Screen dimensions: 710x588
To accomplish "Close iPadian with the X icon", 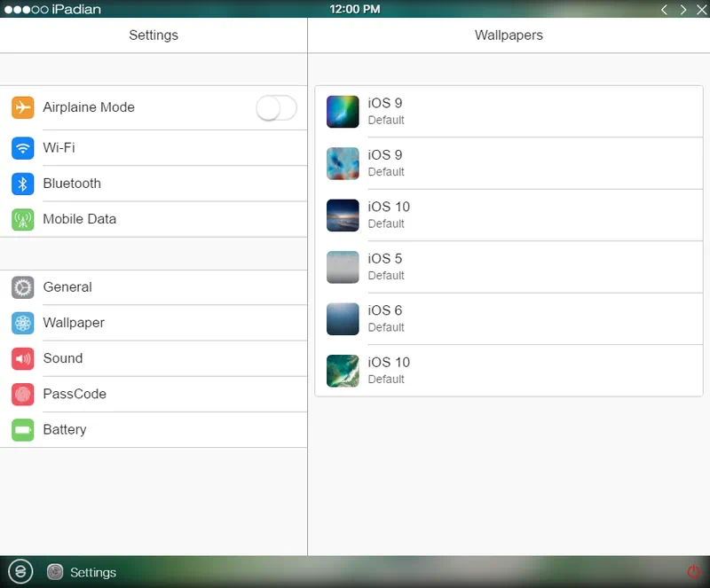I will click(702, 10).
